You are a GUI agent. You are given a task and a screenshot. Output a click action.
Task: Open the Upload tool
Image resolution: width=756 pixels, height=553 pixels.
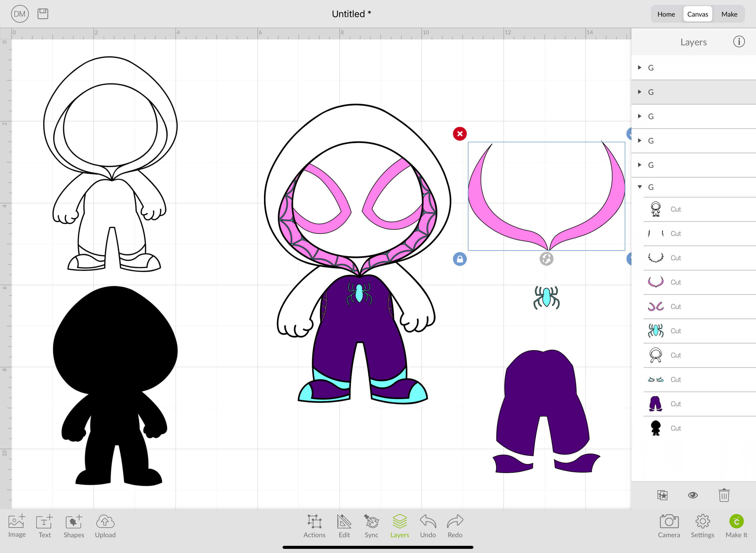pos(105,526)
